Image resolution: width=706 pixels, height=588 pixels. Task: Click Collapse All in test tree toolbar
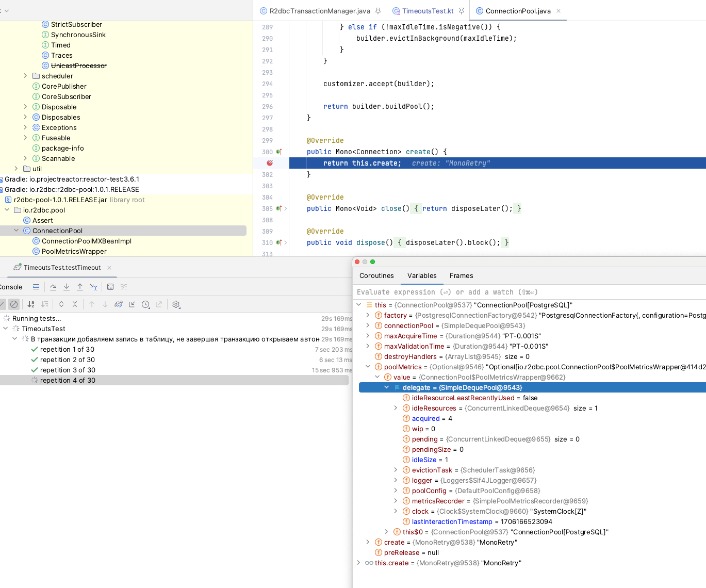pyautogui.click(x=75, y=304)
